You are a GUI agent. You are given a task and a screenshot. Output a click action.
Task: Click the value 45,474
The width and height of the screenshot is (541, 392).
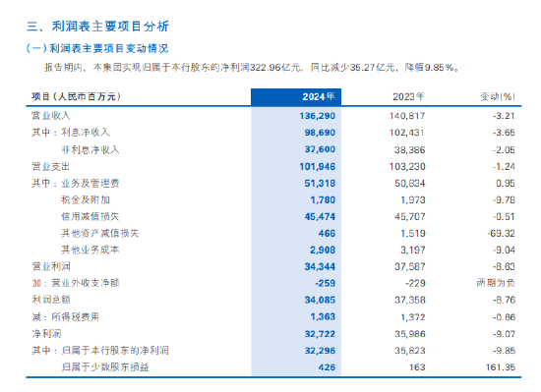click(x=320, y=217)
